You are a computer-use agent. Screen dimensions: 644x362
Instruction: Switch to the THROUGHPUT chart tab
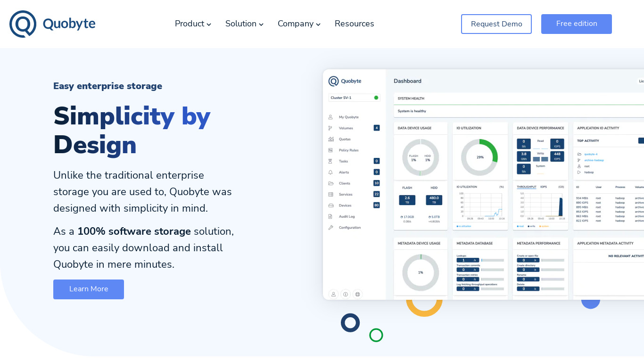click(x=527, y=187)
